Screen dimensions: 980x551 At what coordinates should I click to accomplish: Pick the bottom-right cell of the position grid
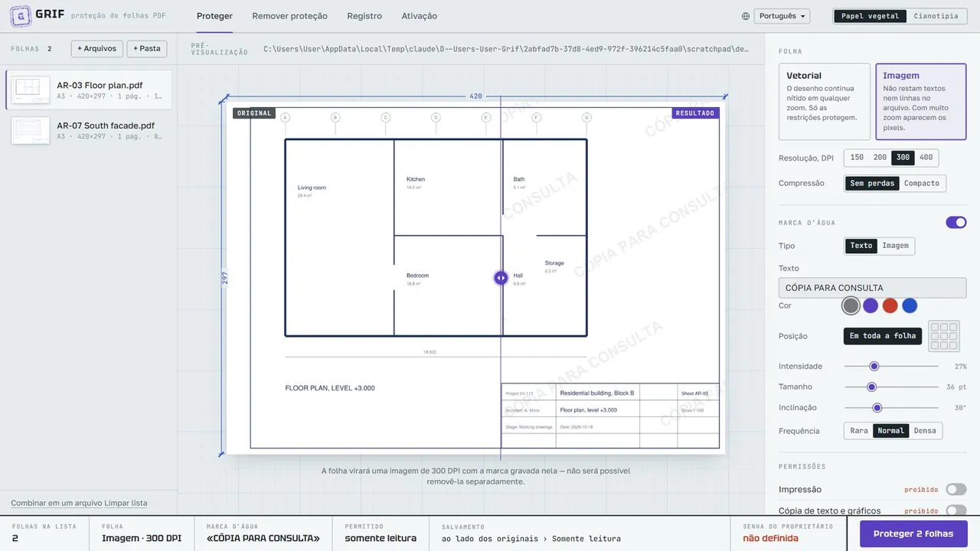point(952,344)
